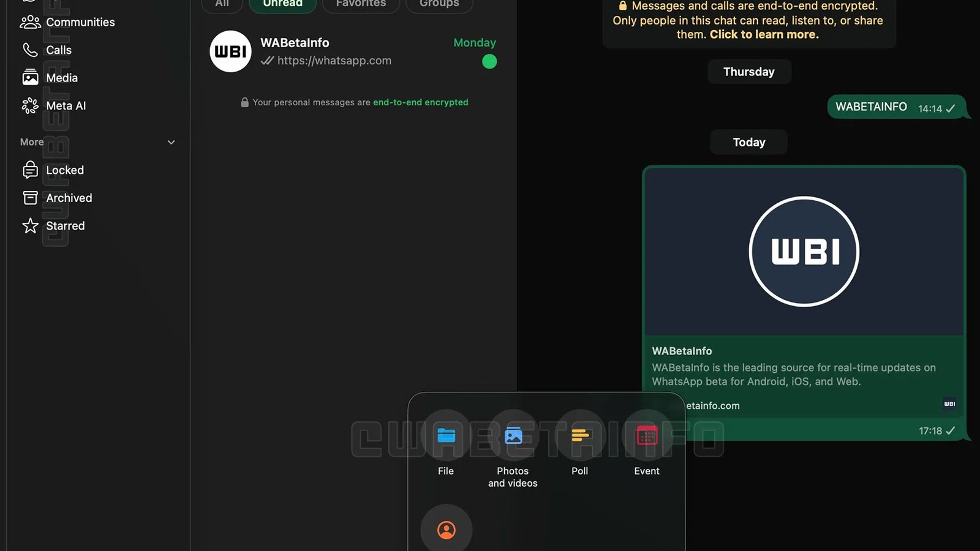Select the Unread filter tab
Screen dimensions: 980x551
[x=282, y=4]
